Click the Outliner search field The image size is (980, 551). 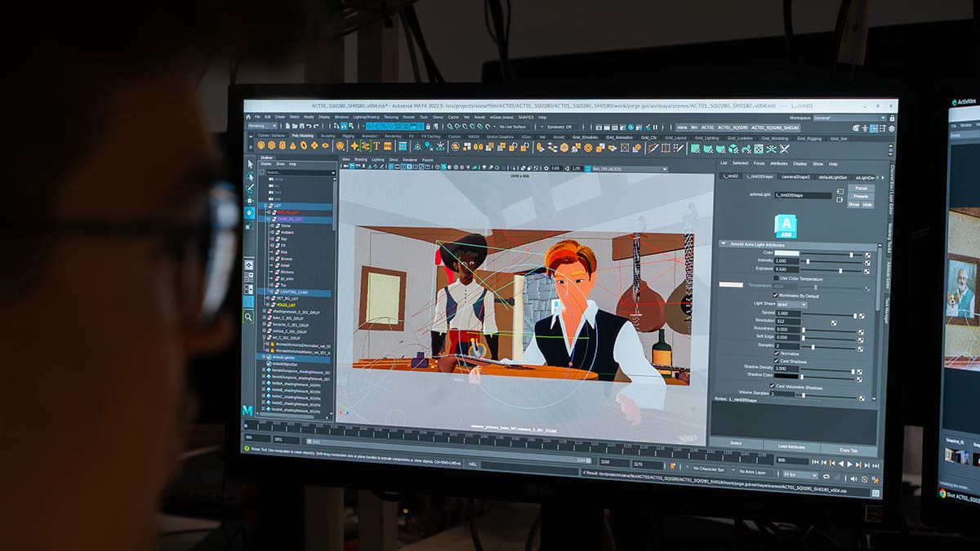(x=300, y=172)
